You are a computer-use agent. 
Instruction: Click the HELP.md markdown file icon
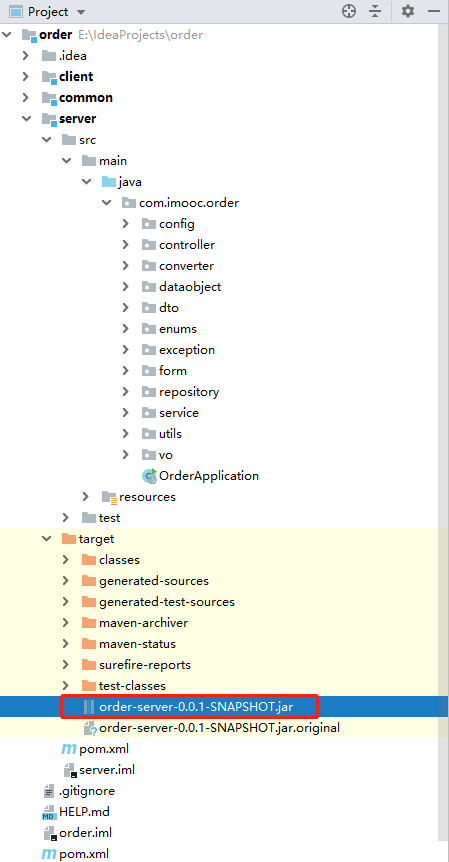pyautogui.click(x=49, y=812)
